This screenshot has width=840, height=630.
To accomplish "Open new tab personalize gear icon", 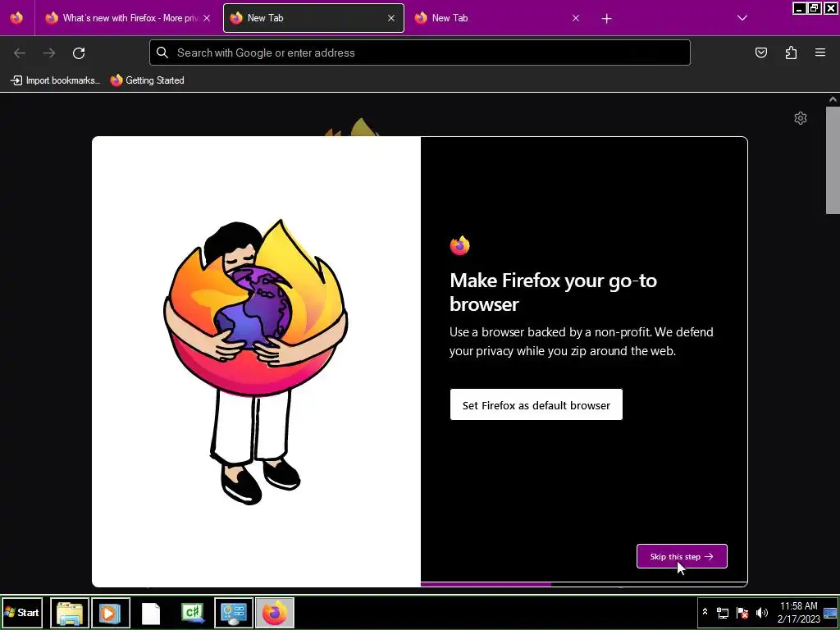I will (x=801, y=118).
